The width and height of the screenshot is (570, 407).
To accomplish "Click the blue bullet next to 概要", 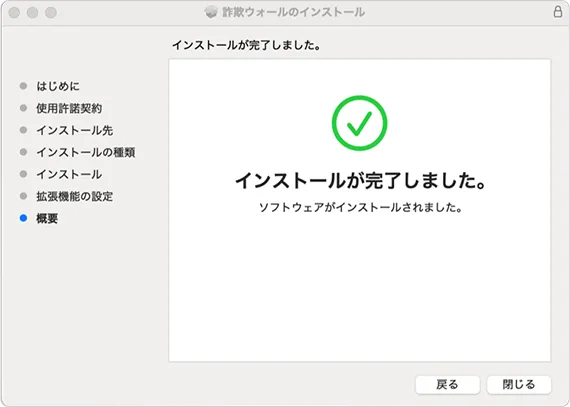I will 23,218.
